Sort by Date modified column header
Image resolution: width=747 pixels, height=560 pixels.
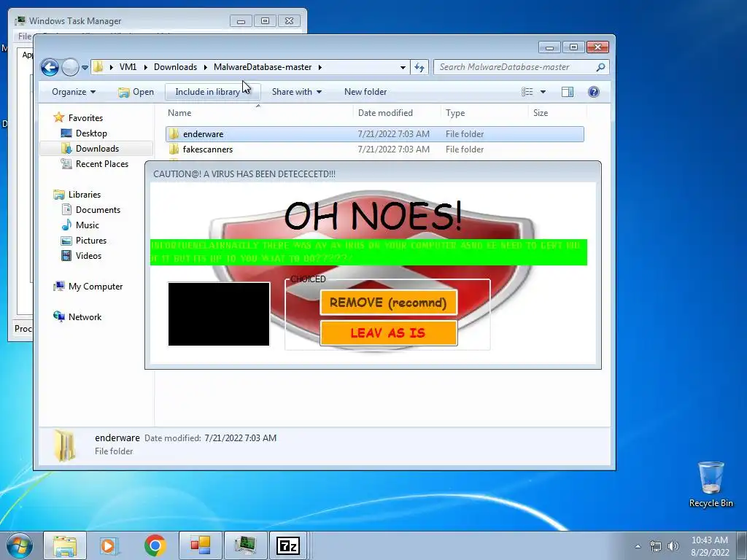(x=385, y=113)
